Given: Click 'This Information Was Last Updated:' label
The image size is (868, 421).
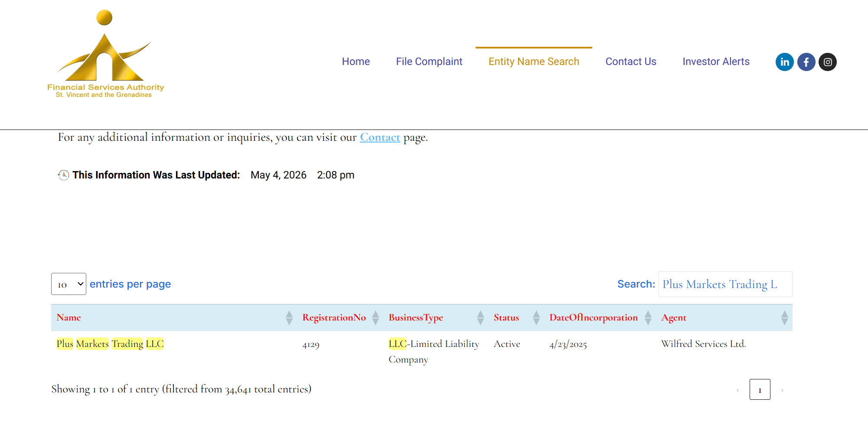Looking at the screenshot, I should 156,175.
